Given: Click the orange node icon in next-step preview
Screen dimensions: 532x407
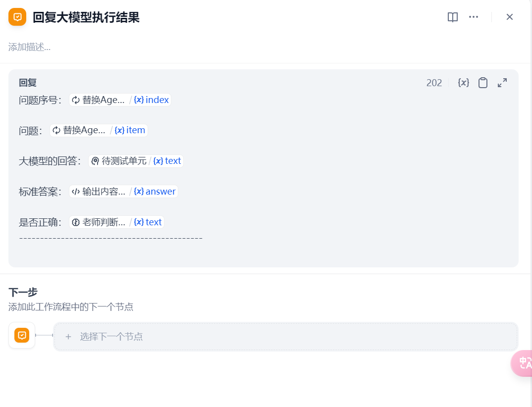Looking at the screenshot, I should 22,335.
